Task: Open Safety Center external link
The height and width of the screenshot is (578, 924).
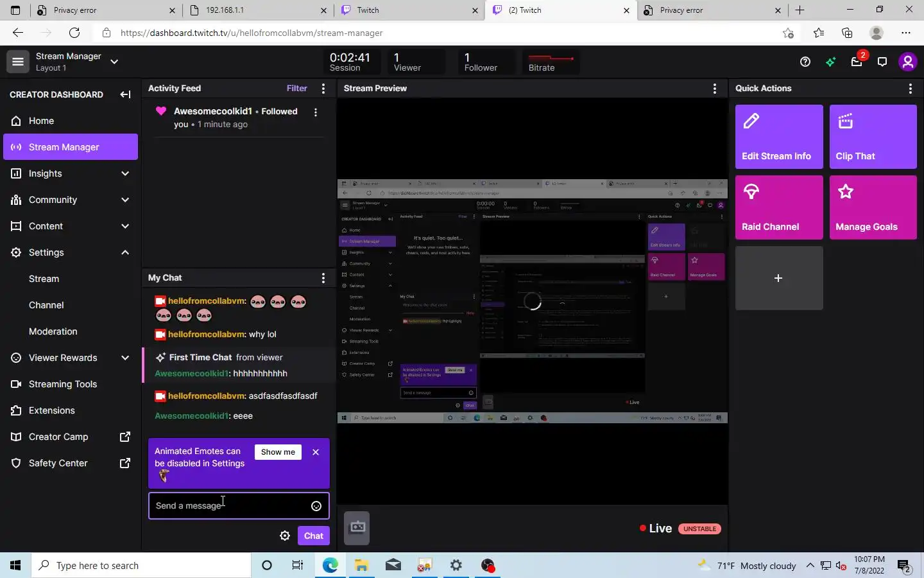Action: click(71, 463)
